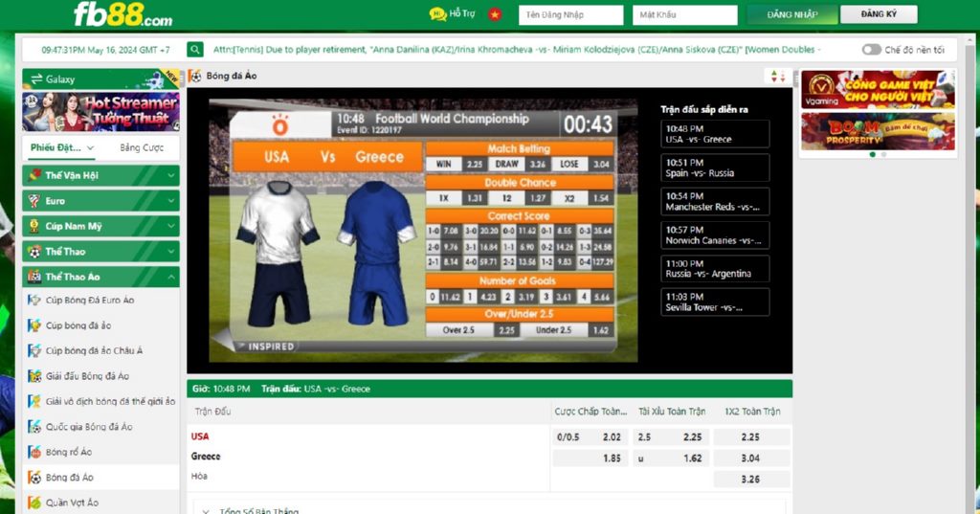Select Quần Vợt Ảo virtual tennis
The height and width of the screenshot is (514, 980).
71,503
